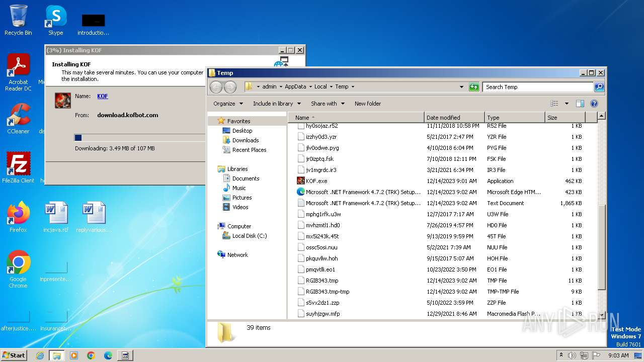Open Recycle Bin desktop icon

coord(18,20)
